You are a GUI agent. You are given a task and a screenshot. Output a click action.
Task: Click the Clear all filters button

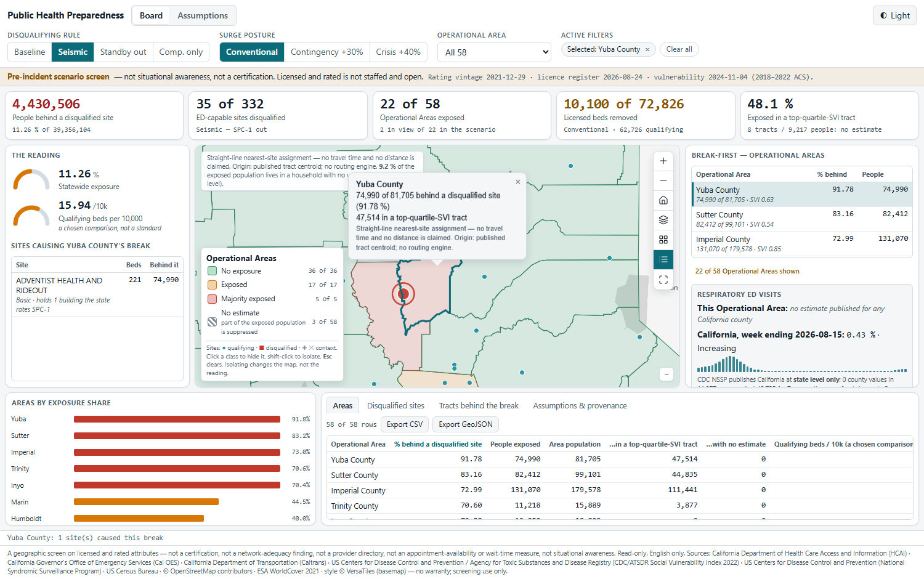pyautogui.click(x=679, y=49)
